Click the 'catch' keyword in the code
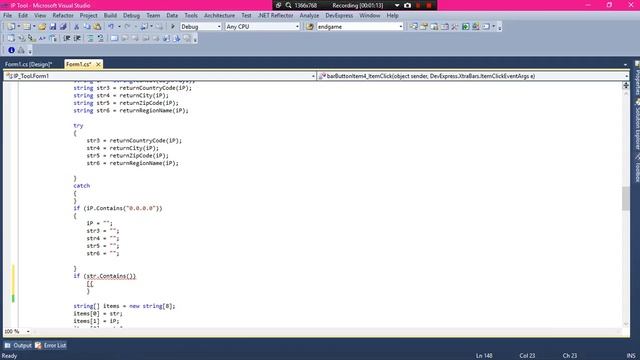The height and width of the screenshot is (360, 640). point(82,186)
